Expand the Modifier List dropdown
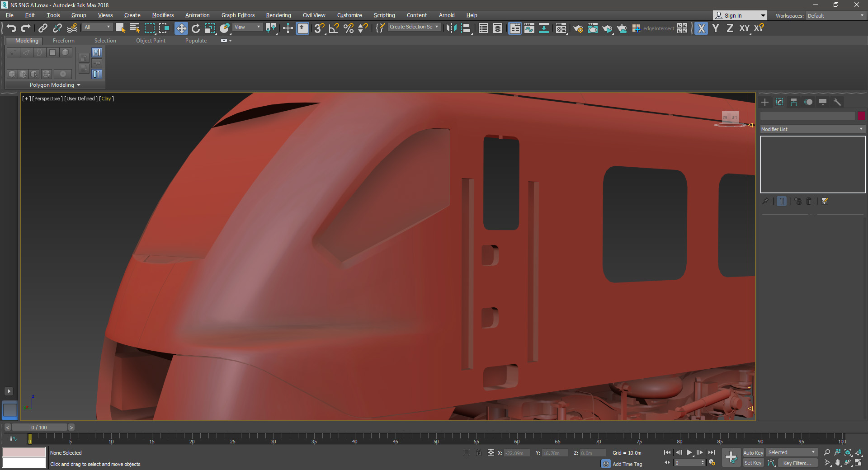Screen dimensions: 868x470 tap(812, 129)
